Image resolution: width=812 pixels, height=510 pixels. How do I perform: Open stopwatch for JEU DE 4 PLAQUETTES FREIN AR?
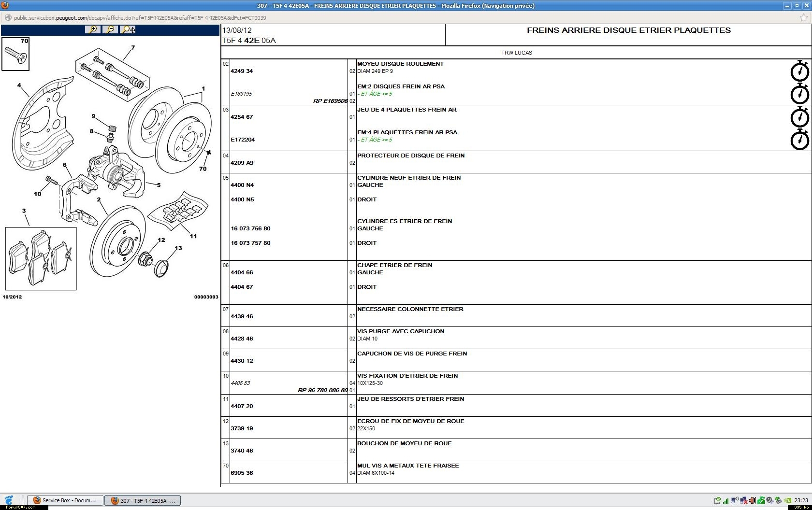pyautogui.click(x=800, y=117)
